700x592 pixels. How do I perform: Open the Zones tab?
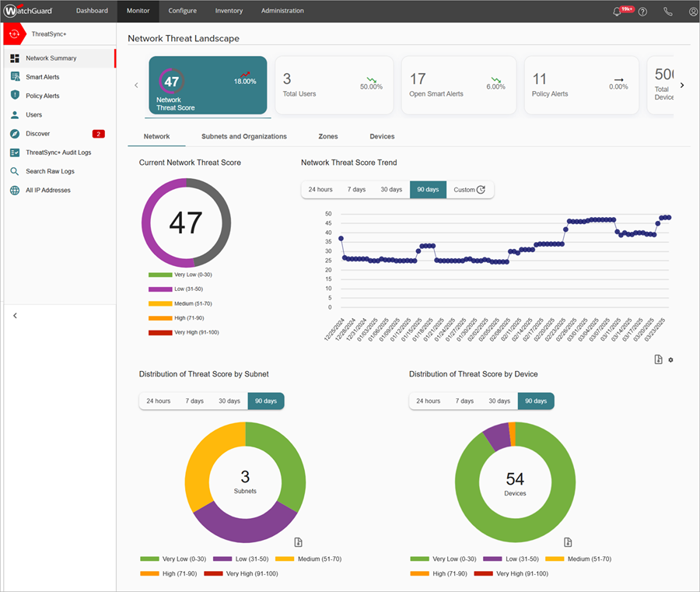[x=327, y=136]
